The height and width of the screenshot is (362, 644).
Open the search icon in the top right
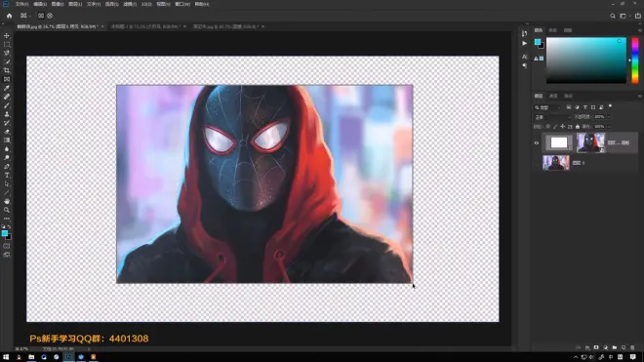613,16
